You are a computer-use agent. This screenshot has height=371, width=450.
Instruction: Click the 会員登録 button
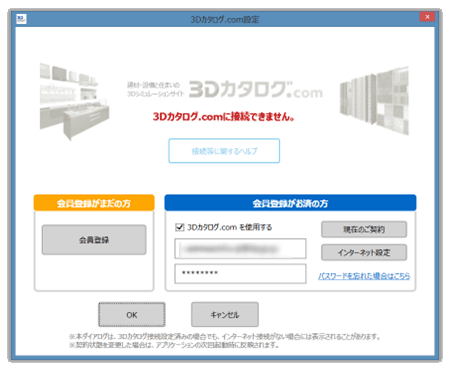tap(94, 240)
